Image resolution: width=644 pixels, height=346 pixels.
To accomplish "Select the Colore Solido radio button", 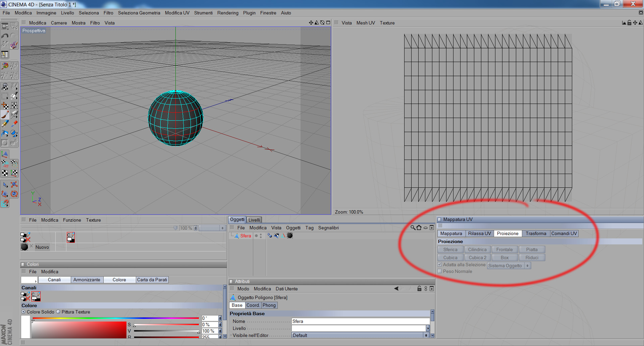I will pyautogui.click(x=23, y=312).
